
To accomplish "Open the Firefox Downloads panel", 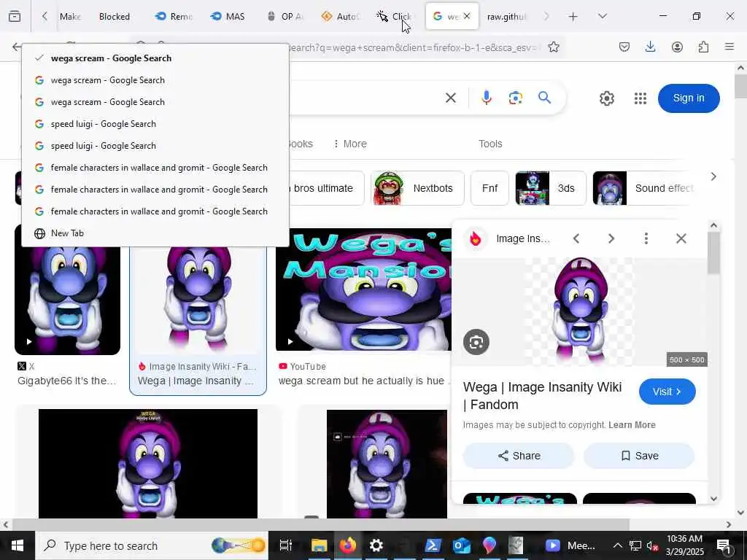I will 650,47.
